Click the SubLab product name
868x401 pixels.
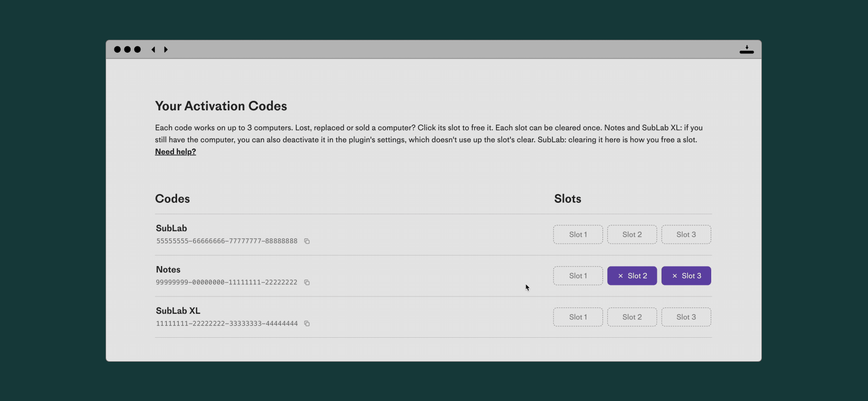tap(171, 228)
